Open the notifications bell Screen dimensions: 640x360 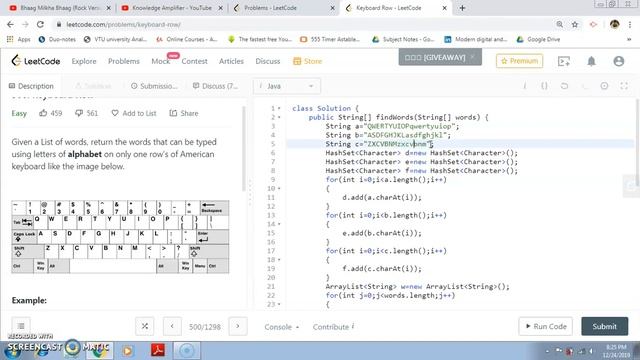pos(591,61)
